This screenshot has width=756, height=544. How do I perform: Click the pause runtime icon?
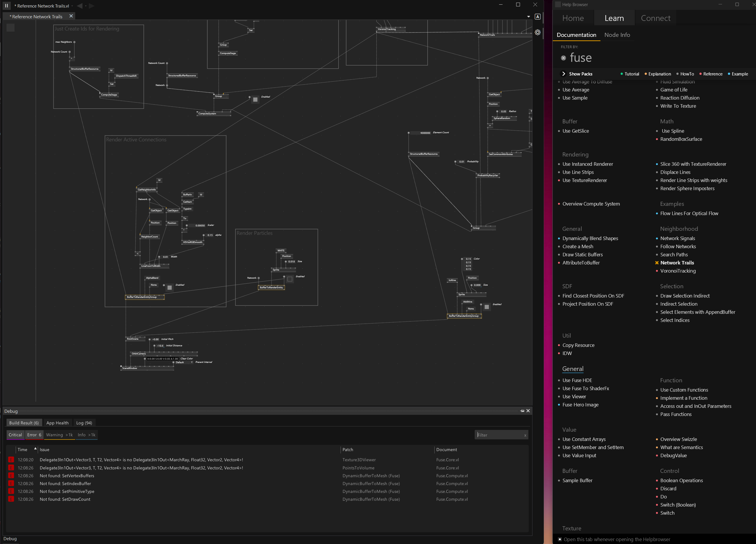(6, 6)
